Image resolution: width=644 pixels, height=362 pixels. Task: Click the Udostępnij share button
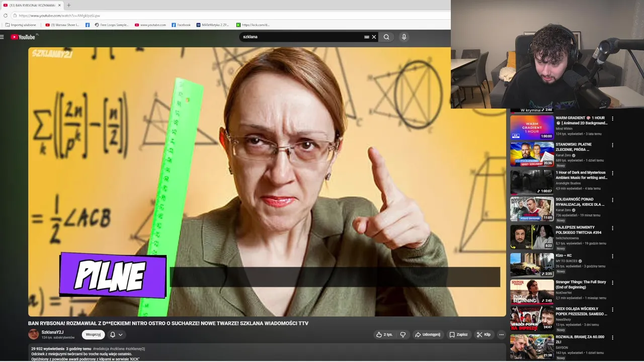point(427,334)
